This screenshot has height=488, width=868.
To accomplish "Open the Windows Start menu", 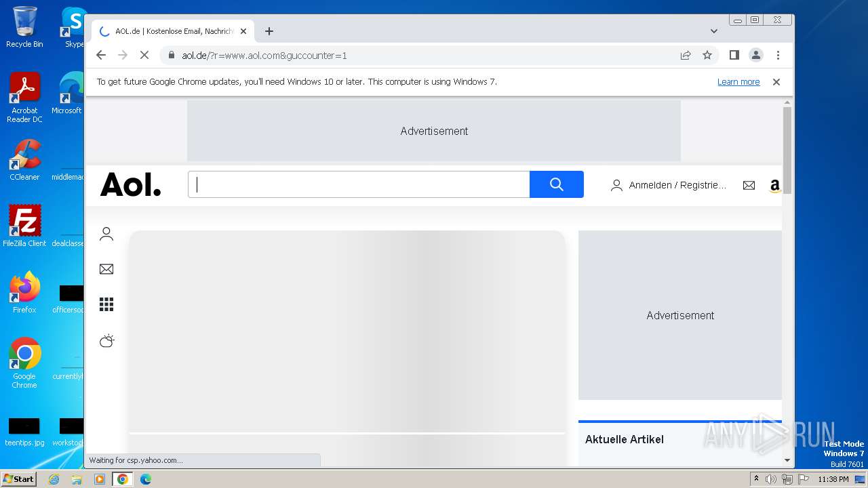I will coord(18,479).
